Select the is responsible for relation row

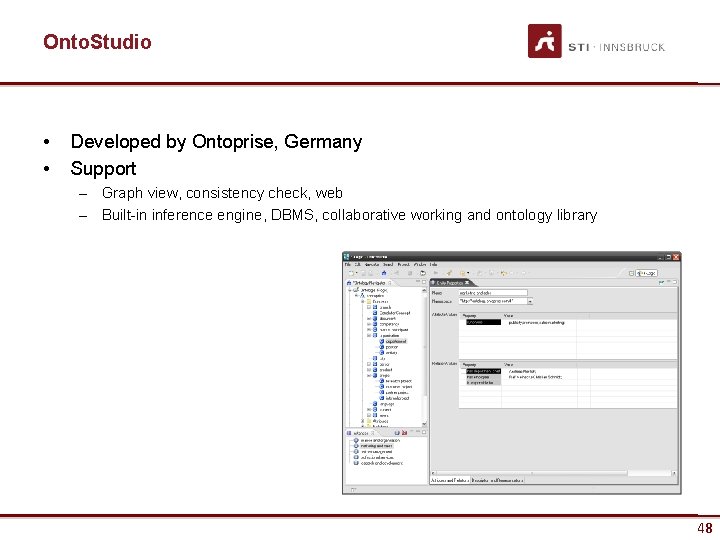coord(483,382)
